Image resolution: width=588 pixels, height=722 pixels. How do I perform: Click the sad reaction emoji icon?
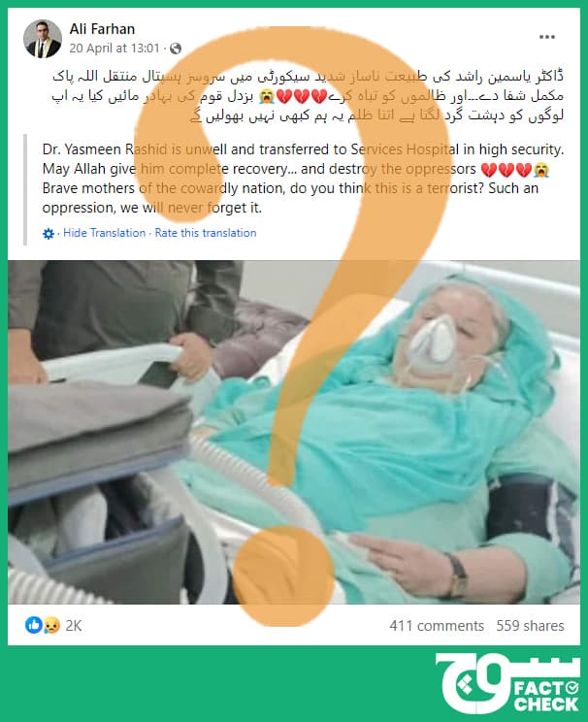[51, 625]
